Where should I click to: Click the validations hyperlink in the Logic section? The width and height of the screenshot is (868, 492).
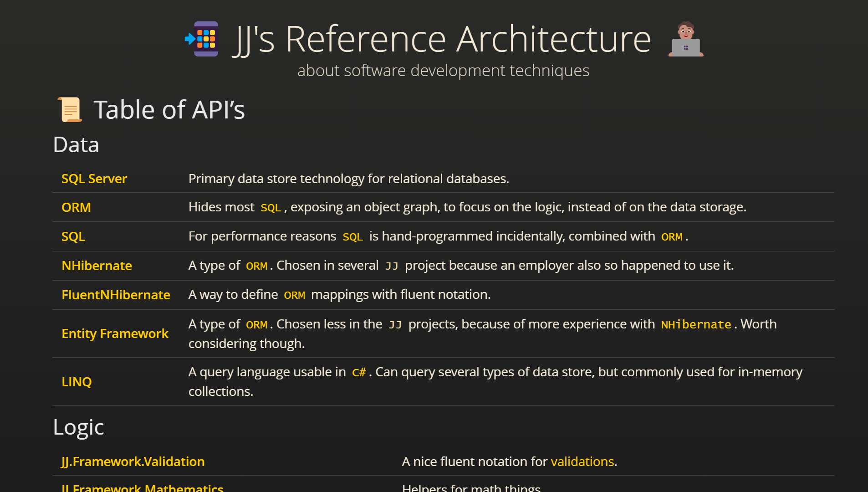(582, 461)
